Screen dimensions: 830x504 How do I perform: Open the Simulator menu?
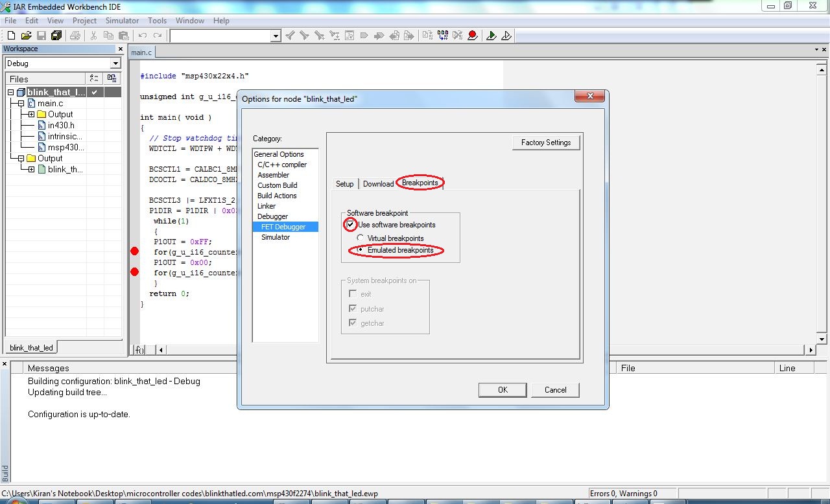tap(123, 21)
